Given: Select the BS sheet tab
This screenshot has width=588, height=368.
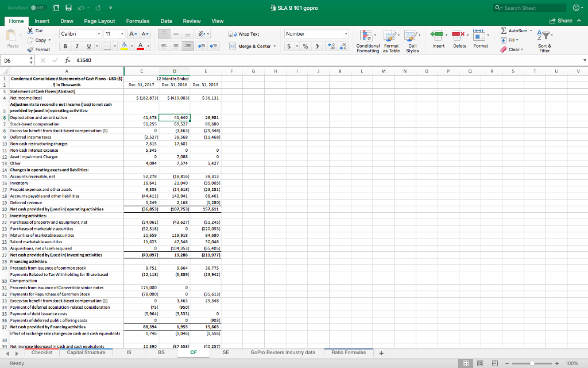Looking at the screenshot, I should (161, 352).
